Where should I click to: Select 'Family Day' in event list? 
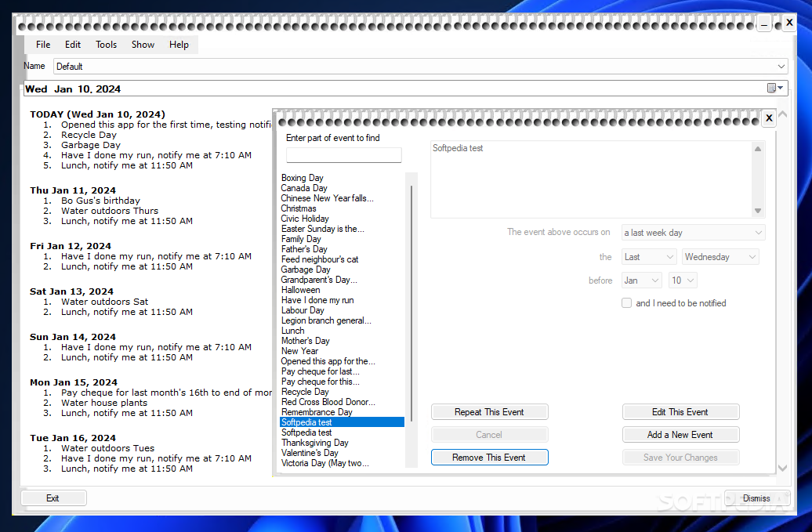[x=302, y=239]
